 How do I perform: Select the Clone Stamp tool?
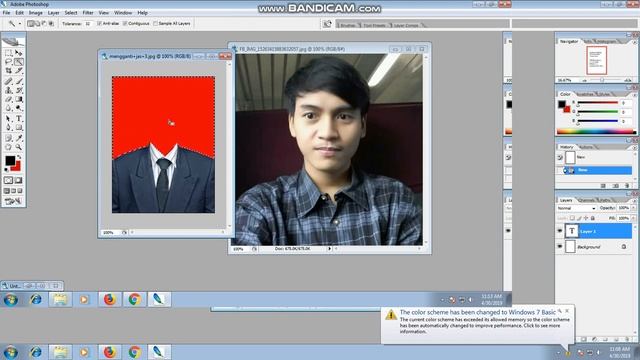point(8,90)
